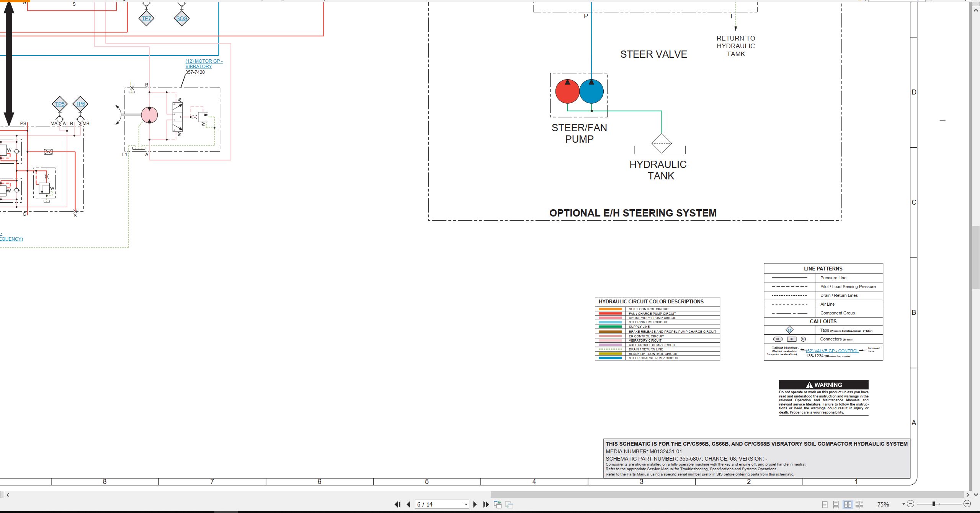Screen dimensions: 980x513
Task: Click the zoom out minus button
Action: tap(911, 504)
